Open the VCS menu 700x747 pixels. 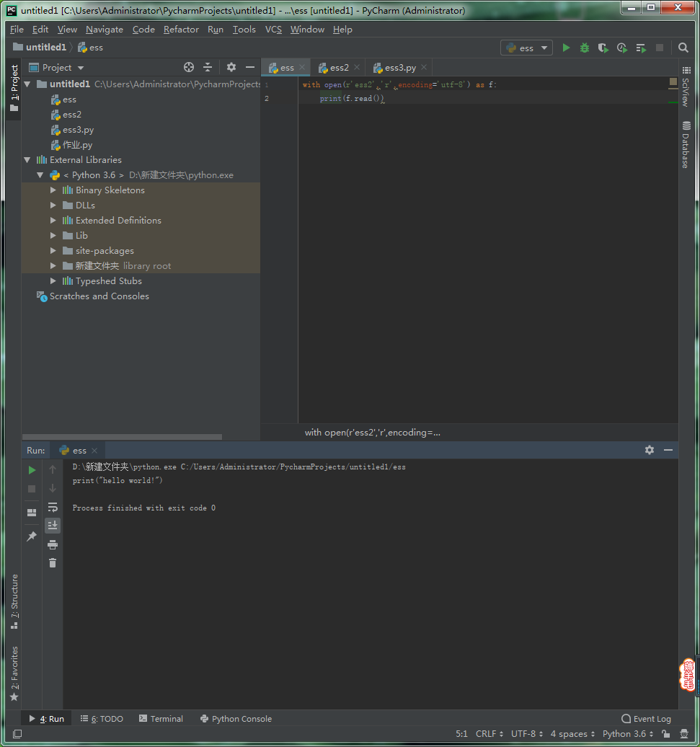point(273,30)
